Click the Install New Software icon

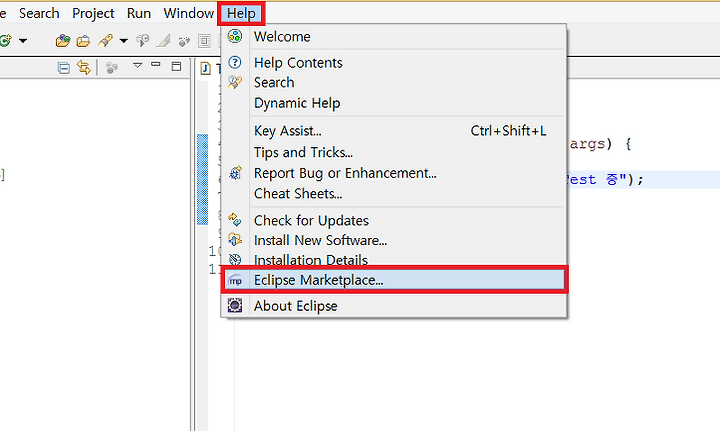(235, 239)
